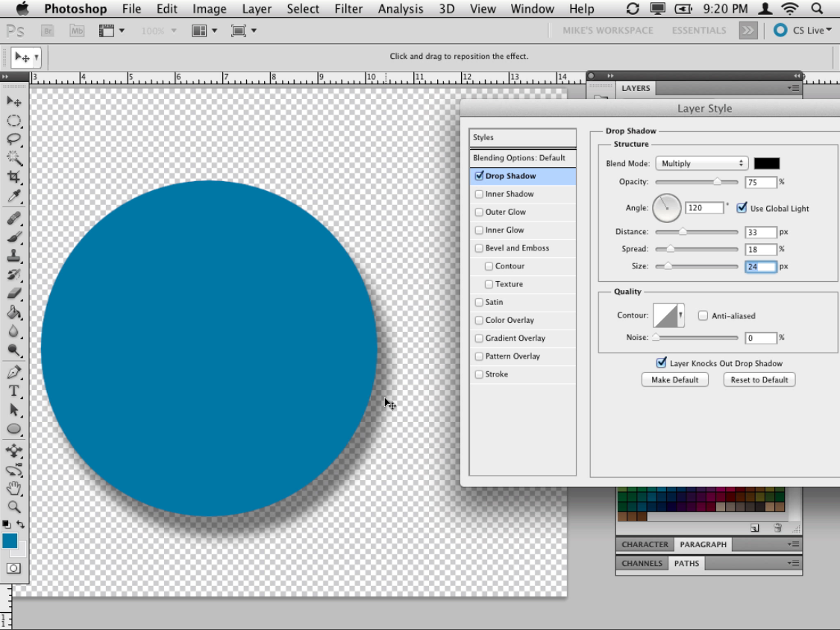Select the Pen tool

coord(14,372)
